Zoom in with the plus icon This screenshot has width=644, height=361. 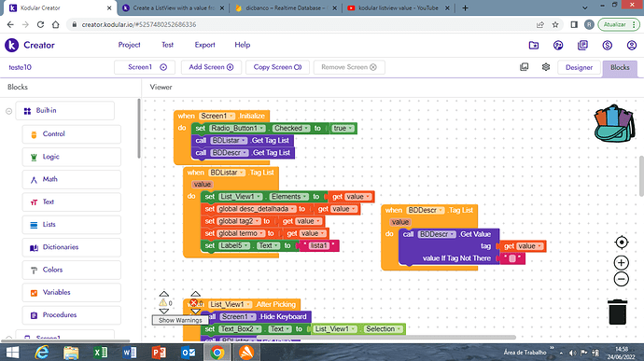622,262
